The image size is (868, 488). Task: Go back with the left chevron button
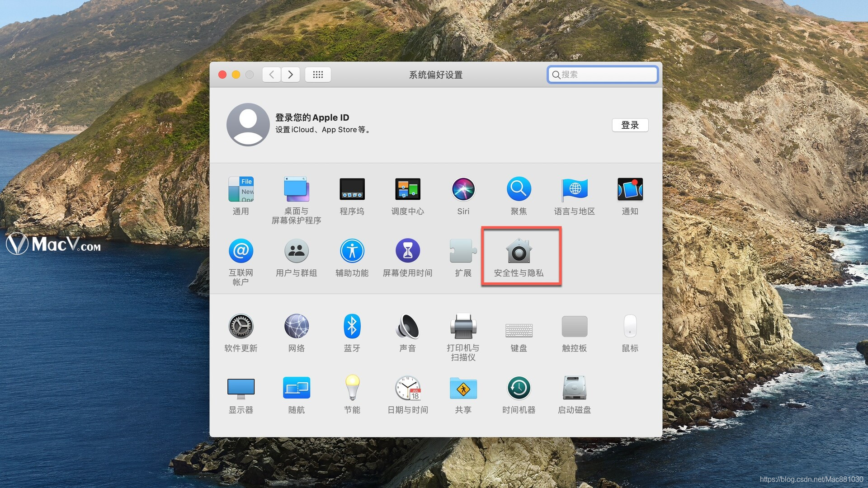point(271,75)
